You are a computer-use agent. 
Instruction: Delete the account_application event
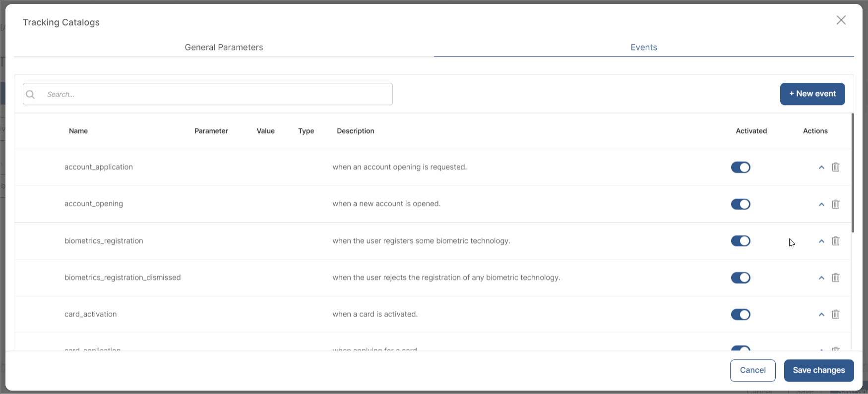[x=836, y=167]
